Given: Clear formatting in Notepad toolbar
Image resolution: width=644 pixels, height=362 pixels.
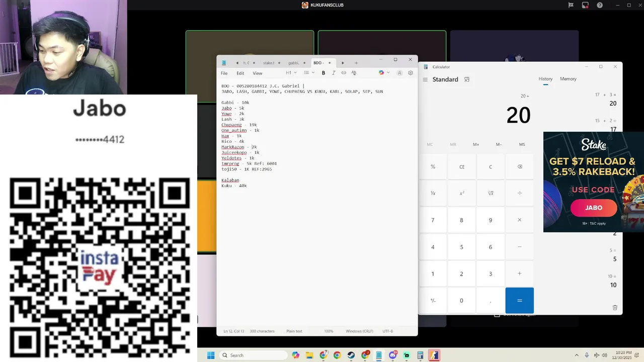Looking at the screenshot, I should pyautogui.click(x=354, y=73).
